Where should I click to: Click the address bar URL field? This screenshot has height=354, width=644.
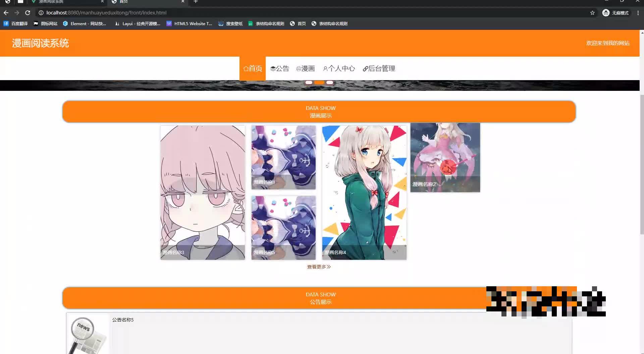[312, 13]
